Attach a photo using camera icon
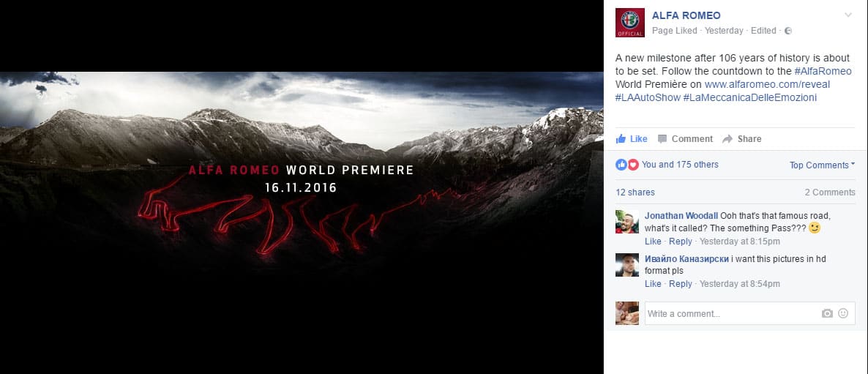The width and height of the screenshot is (868, 374). [x=827, y=313]
